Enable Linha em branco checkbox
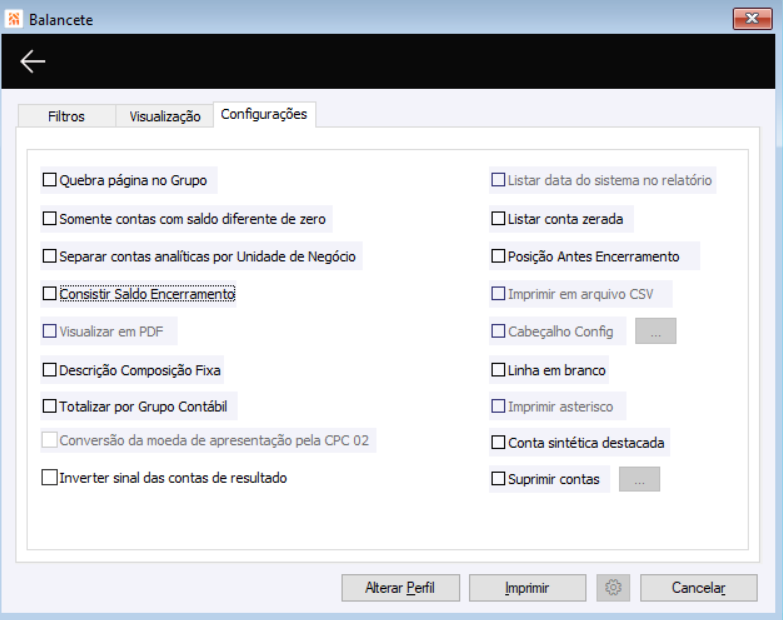 tap(498, 370)
